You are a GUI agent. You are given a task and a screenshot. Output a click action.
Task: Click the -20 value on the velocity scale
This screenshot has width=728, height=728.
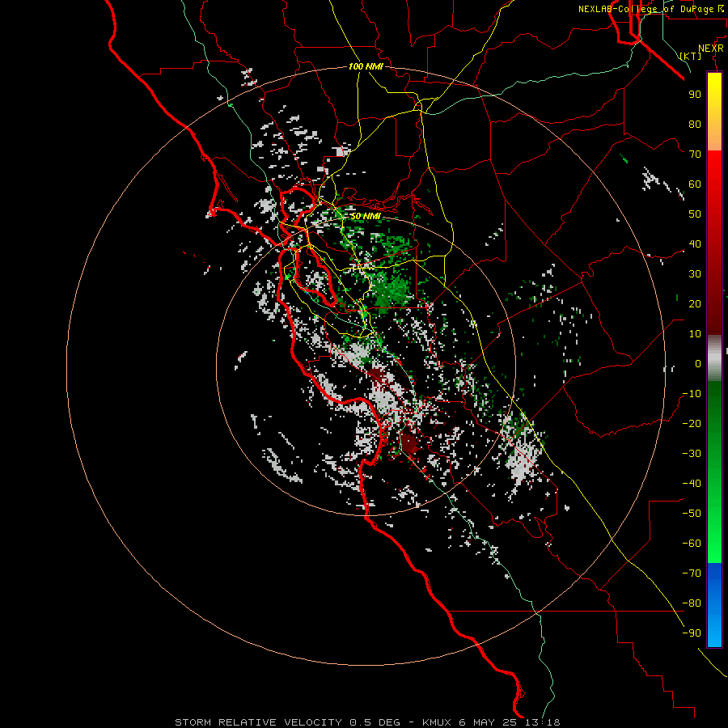pyautogui.click(x=692, y=424)
